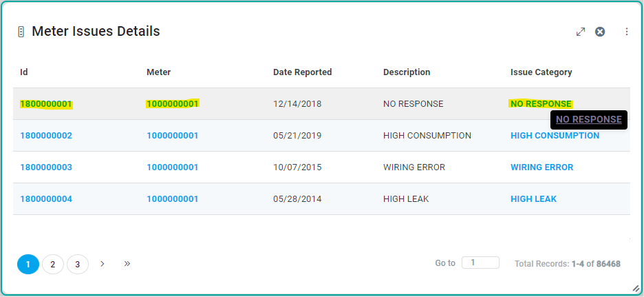Close the Meter Issues Details panel
644x297 pixels.
point(600,32)
